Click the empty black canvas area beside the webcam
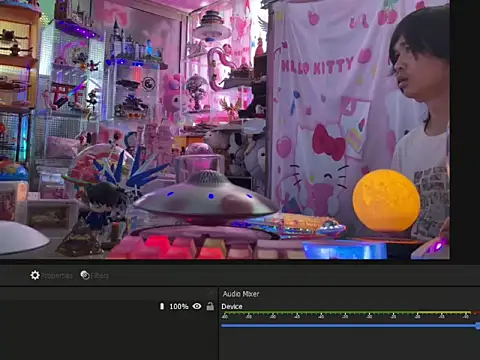The height and width of the screenshot is (360, 480). 465,129
